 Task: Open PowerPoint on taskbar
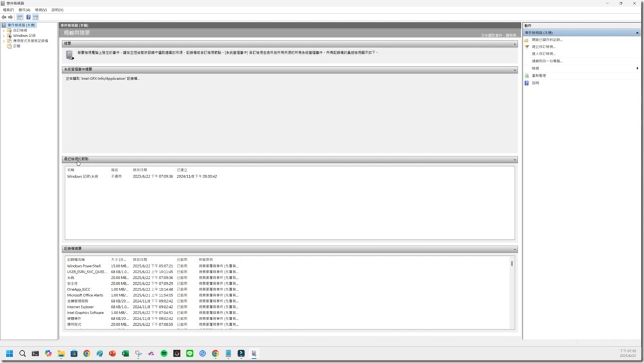click(x=112, y=353)
